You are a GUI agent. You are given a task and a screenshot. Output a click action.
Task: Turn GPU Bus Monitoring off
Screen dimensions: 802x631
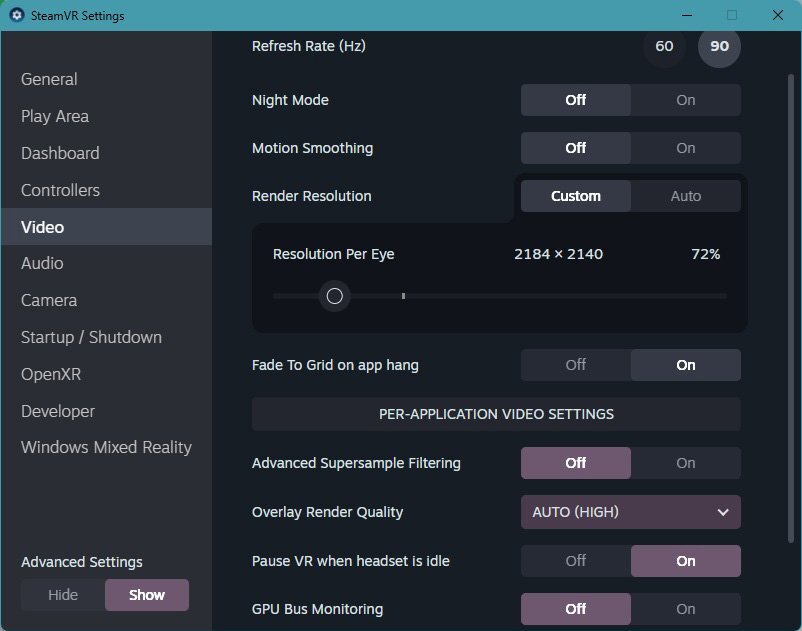pyautogui.click(x=575, y=609)
